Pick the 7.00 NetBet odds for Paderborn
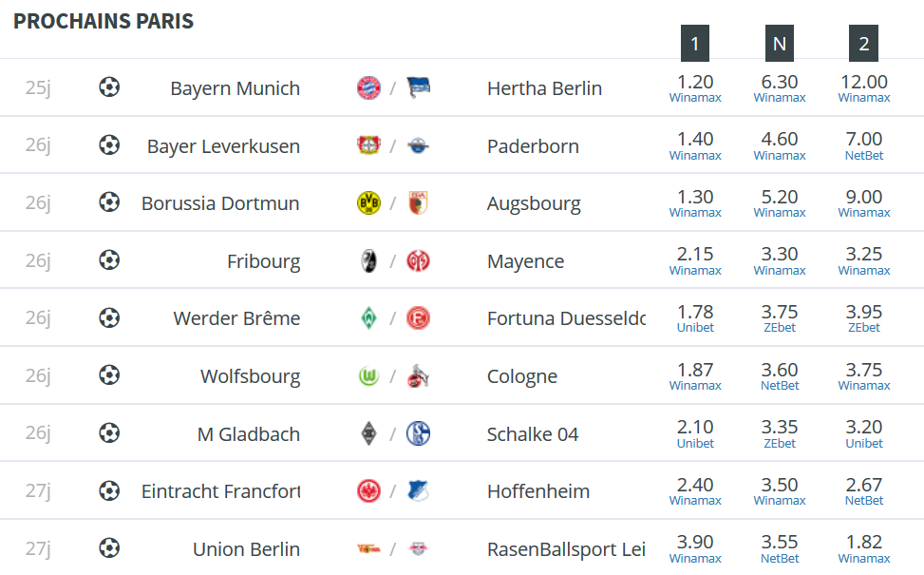924x575 pixels. (x=864, y=145)
